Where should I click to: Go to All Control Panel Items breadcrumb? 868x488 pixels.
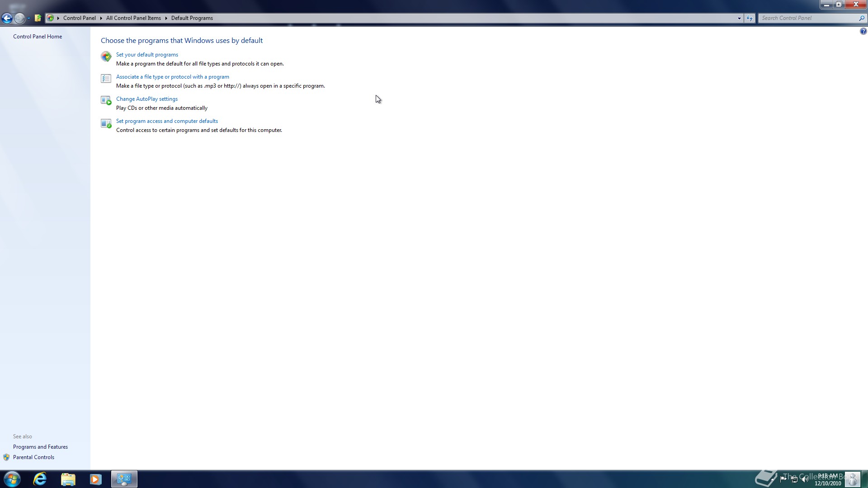pos(133,18)
